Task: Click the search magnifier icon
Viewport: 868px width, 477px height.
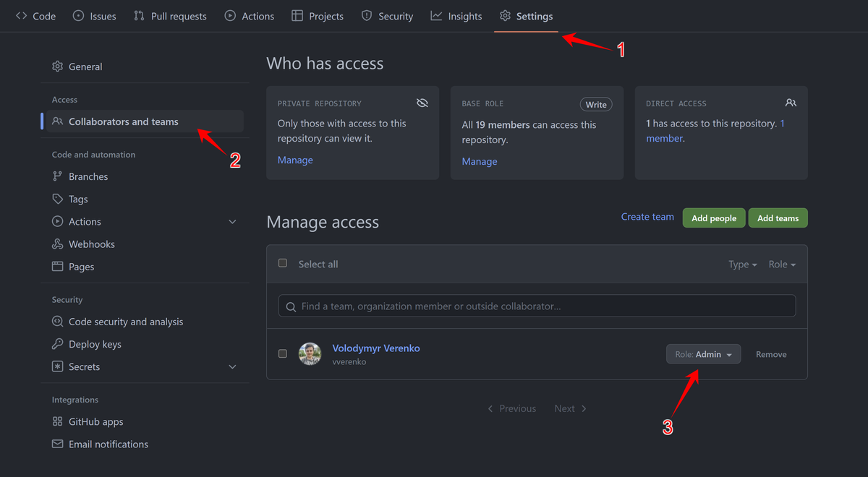Action: 291,306
